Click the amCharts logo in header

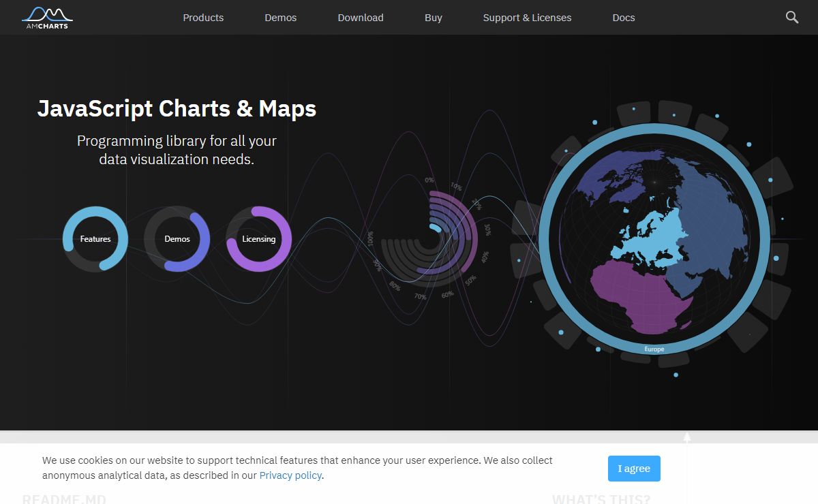coord(46,18)
